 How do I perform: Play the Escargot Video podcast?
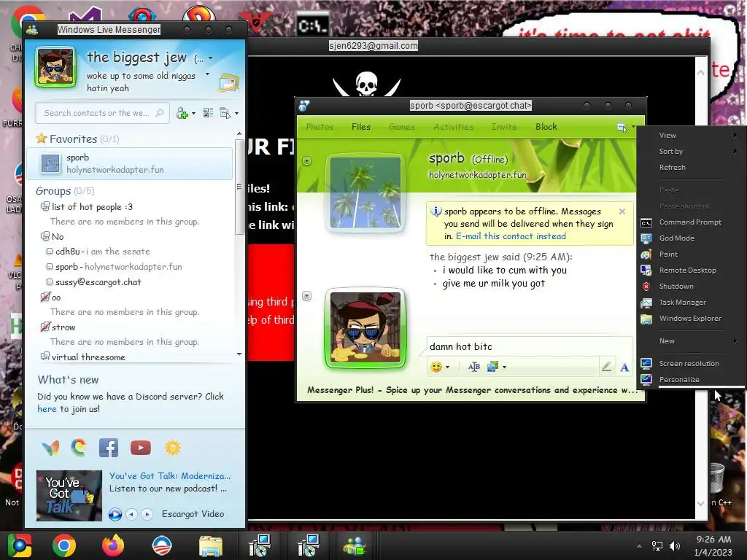(115, 514)
